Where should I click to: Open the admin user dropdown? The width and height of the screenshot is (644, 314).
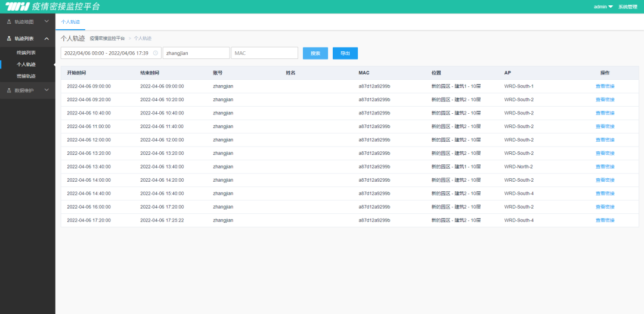(603, 7)
